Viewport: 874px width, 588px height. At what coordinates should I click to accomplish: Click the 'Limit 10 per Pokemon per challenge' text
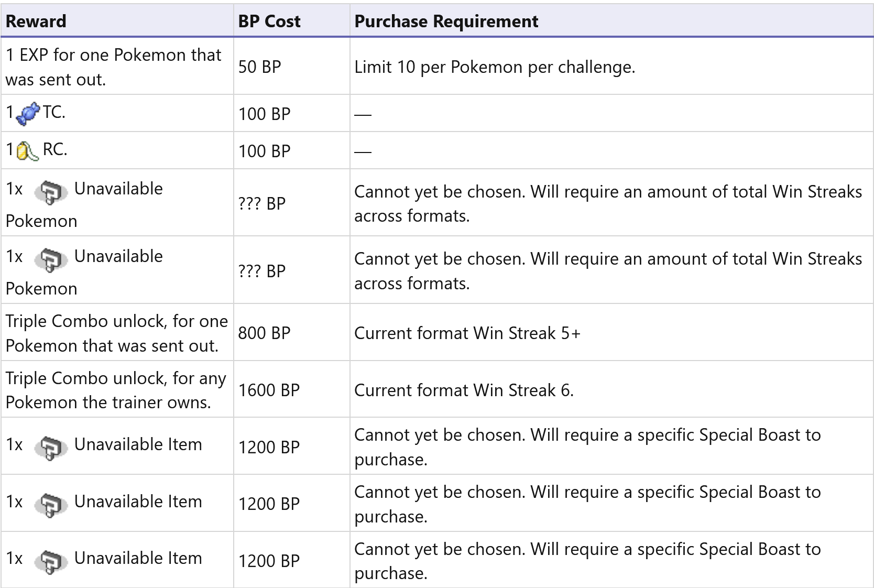pyautogui.click(x=494, y=67)
